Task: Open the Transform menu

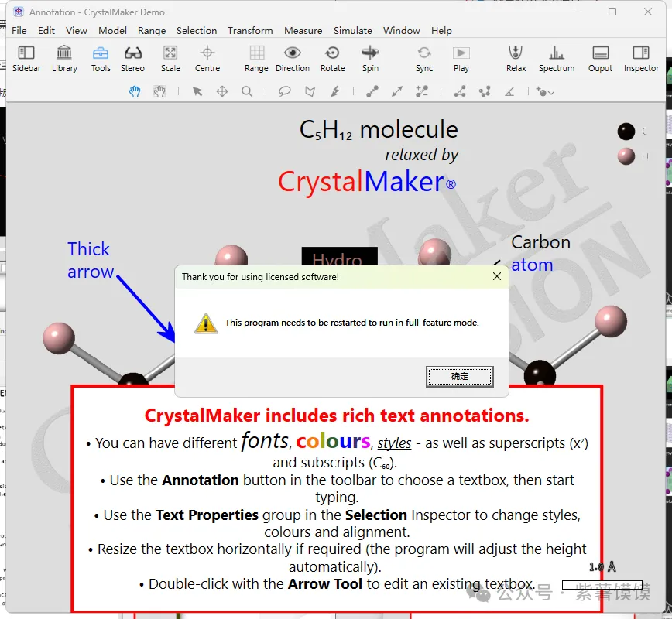Action: [x=249, y=31]
